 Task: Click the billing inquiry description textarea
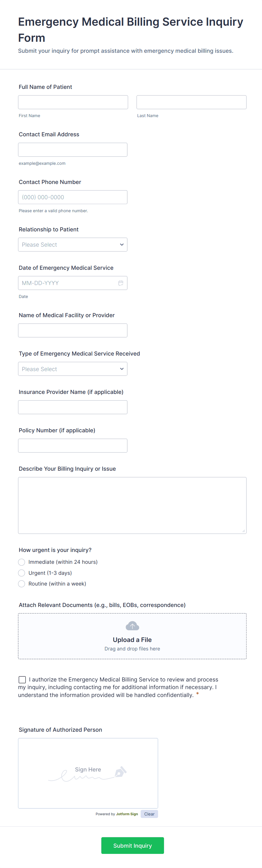132,505
